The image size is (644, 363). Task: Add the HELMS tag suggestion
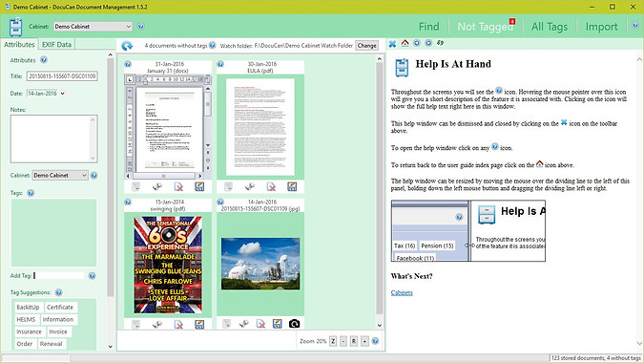[26, 319]
